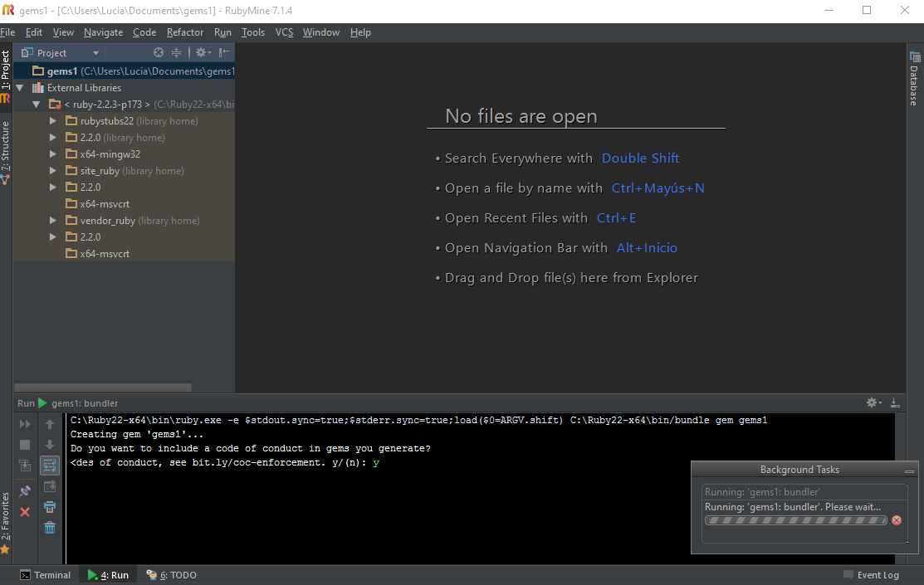924x585 pixels.
Task: Click Scroll from Source target icon
Action: coord(159,52)
